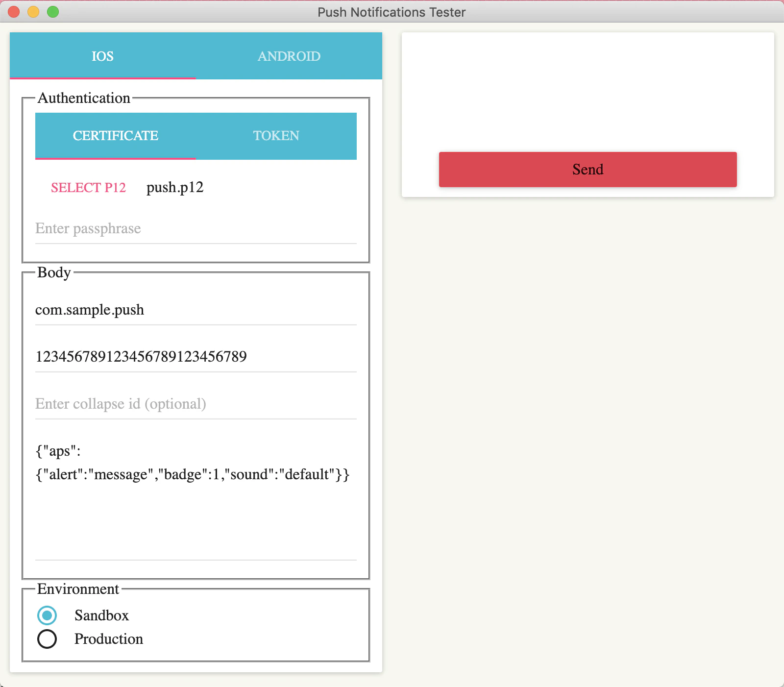Select the CERTIFICATE authentication tab

coord(116,136)
